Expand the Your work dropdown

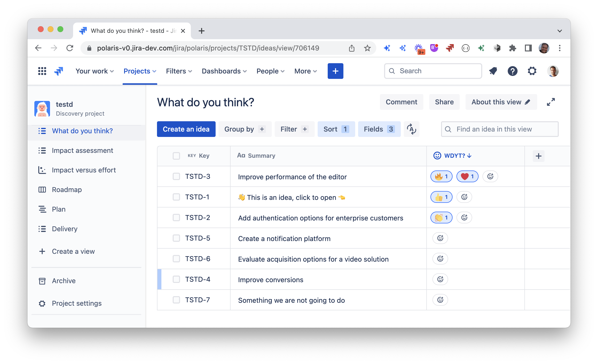(95, 71)
